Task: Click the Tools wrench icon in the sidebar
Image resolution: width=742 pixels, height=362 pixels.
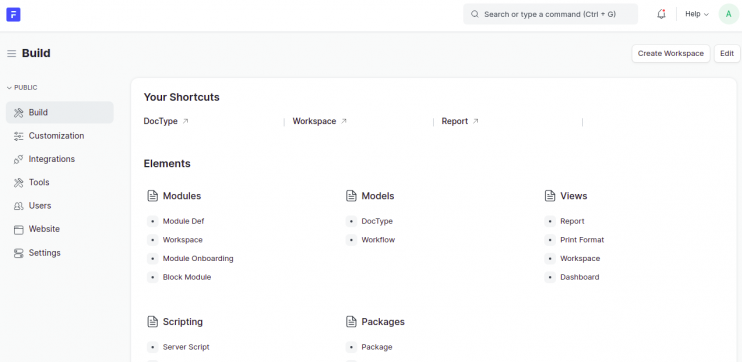Action: (x=18, y=183)
